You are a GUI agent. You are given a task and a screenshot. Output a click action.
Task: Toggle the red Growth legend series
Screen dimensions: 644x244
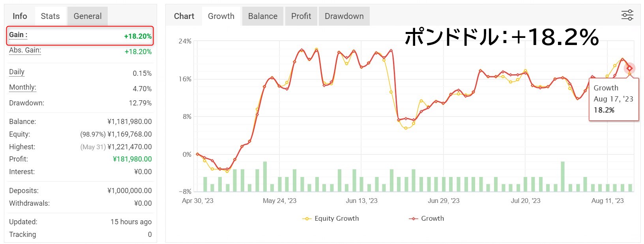427,218
